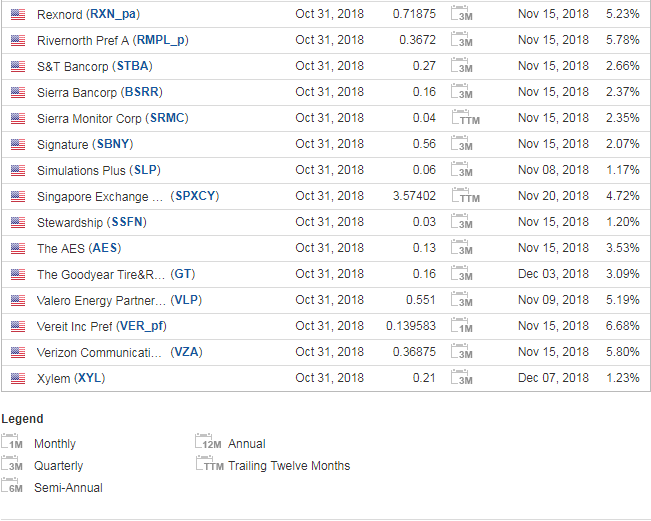Click the TTM icon in Sierra Monitor Corp row
Viewport: 651px width, 521px height.
pos(465,117)
